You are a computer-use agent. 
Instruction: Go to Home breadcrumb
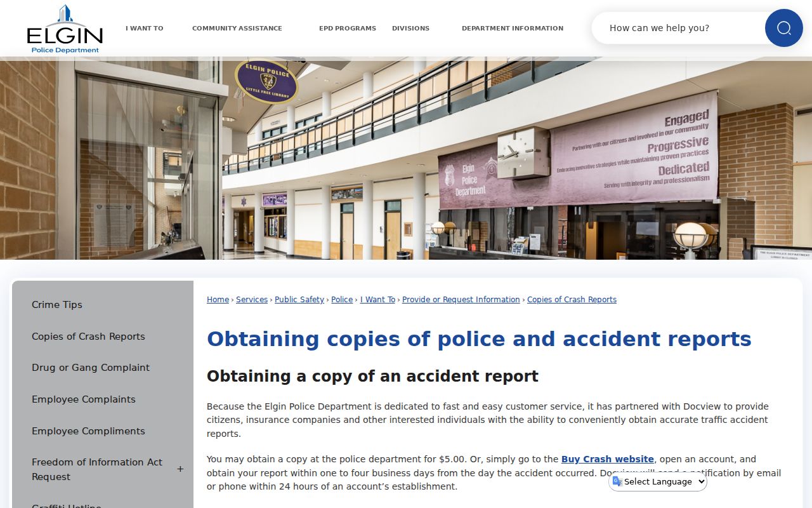click(218, 300)
